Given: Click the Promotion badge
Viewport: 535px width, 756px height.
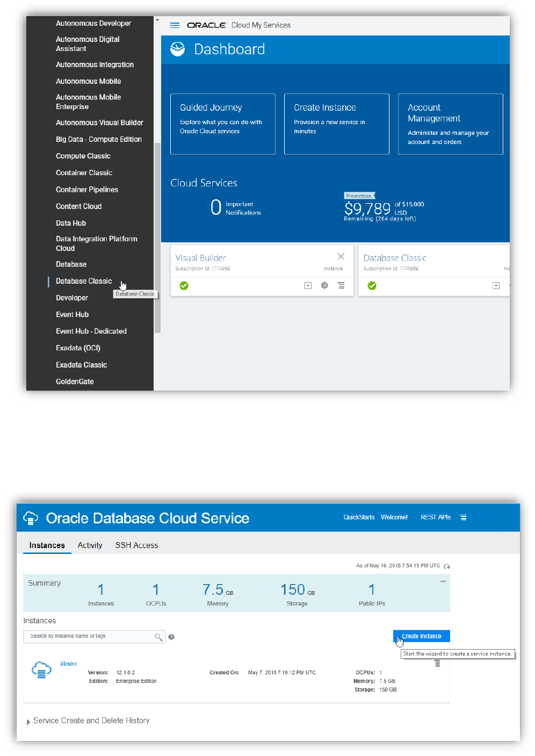Looking at the screenshot, I should 359,196.
